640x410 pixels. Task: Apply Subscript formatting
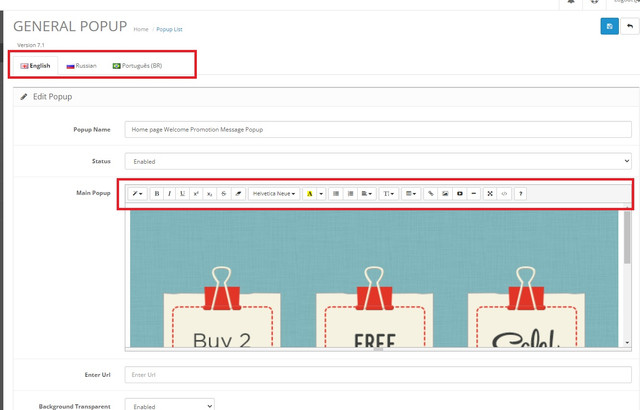pyautogui.click(x=209, y=194)
